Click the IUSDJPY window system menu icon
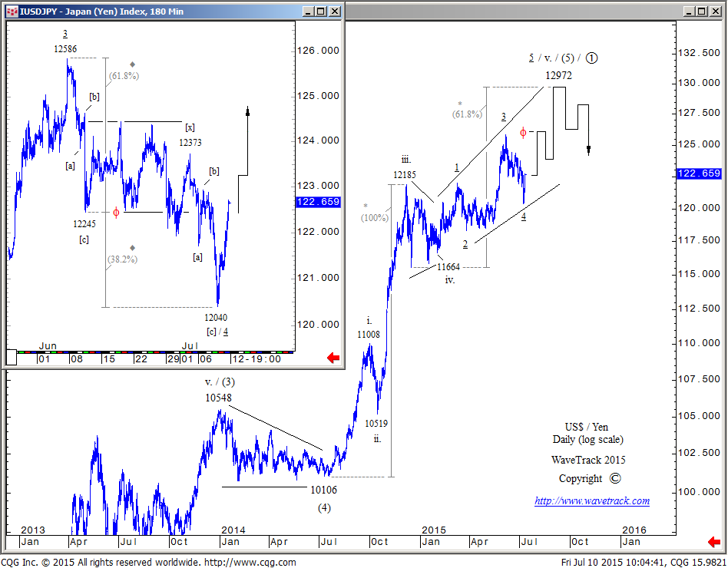 point(12,12)
